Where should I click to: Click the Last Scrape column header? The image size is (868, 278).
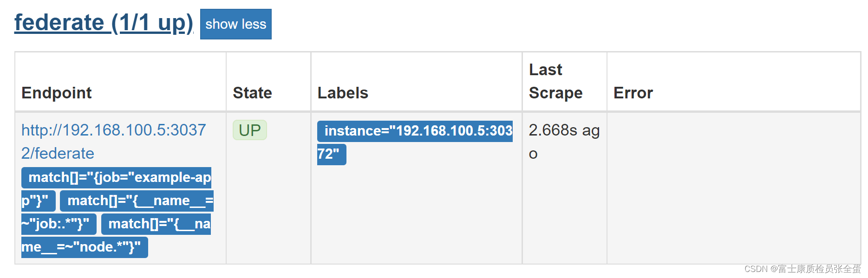click(x=555, y=81)
